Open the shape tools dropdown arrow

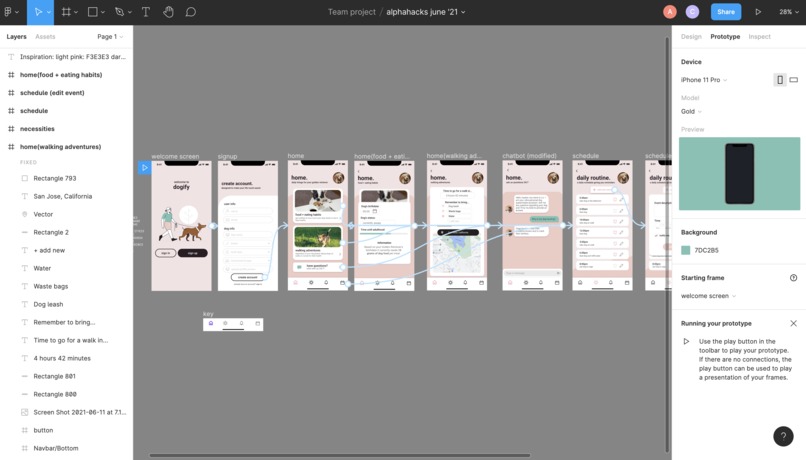pos(103,12)
